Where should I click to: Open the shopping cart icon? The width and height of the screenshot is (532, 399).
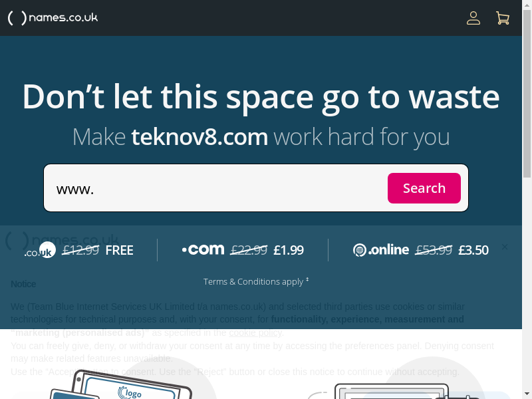pos(503,18)
